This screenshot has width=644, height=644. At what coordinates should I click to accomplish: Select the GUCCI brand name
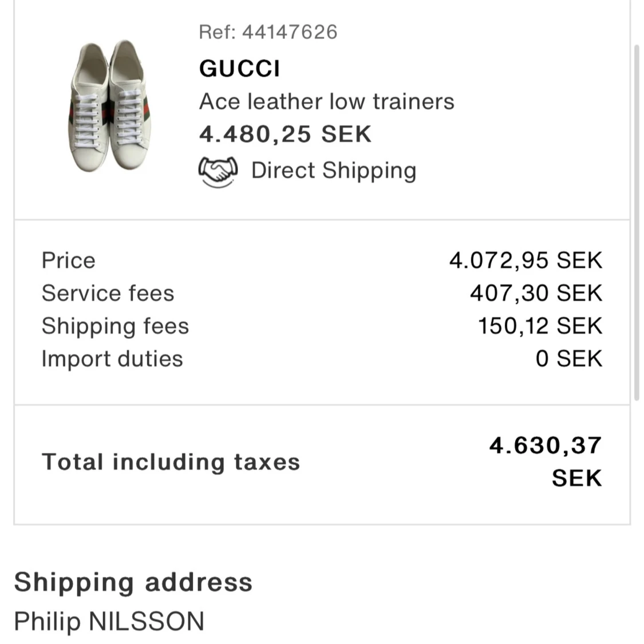click(x=239, y=68)
